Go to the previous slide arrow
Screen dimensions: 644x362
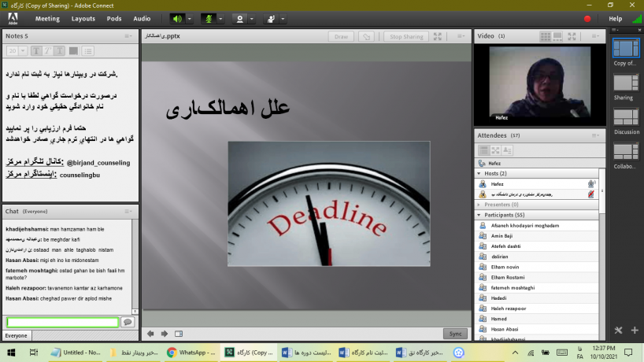coord(150,334)
